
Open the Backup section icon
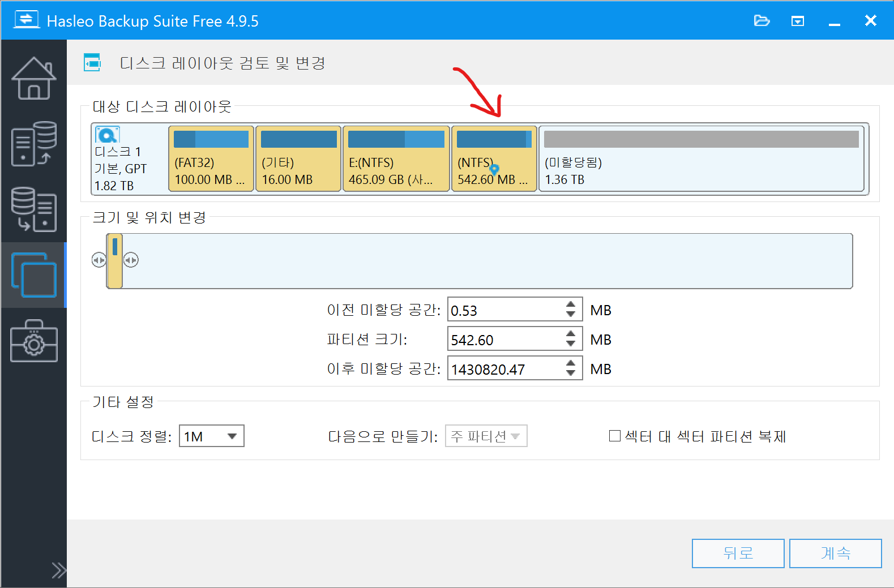tap(34, 144)
